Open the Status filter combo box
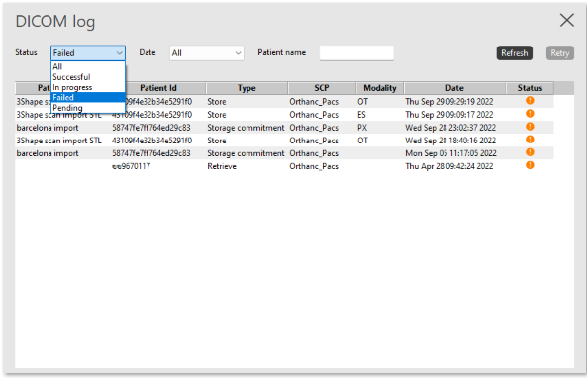 88,53
